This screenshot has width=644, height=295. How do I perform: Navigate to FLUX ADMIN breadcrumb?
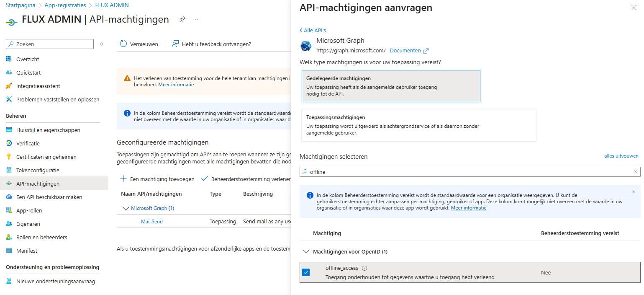click(x=112, y=5)
